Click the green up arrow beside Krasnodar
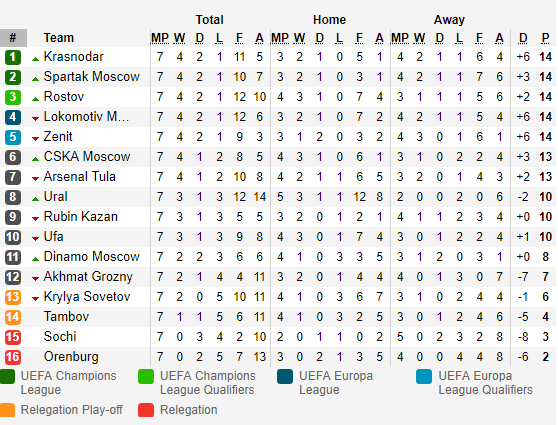Screen dimensions: 558x425 pos(35,59)
